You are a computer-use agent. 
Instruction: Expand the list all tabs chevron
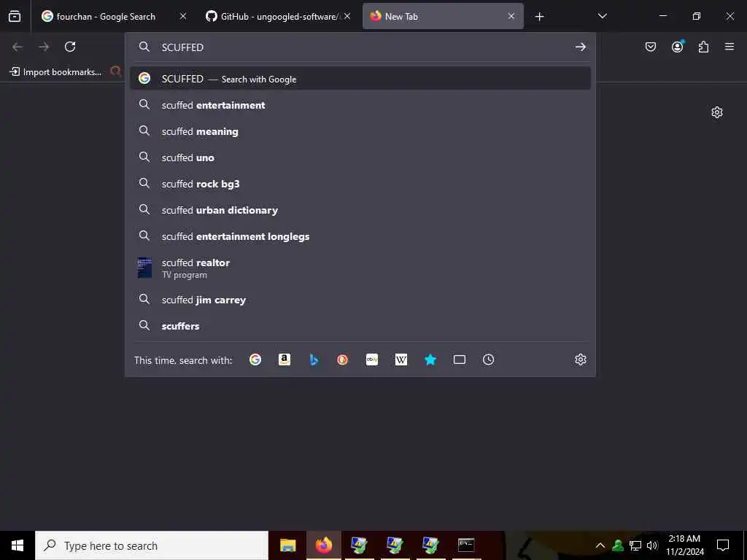point(602,16)
